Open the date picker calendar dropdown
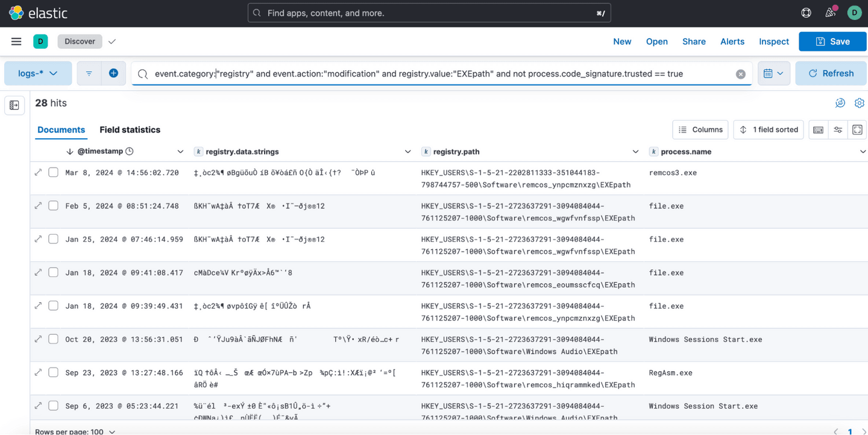868x435 pixels. (773, 73)
